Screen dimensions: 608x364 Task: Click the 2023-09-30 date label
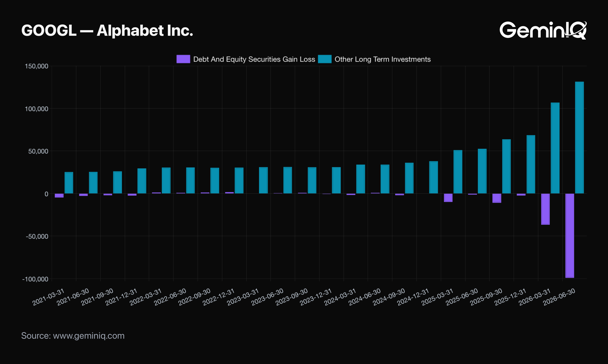click(291, 297)
